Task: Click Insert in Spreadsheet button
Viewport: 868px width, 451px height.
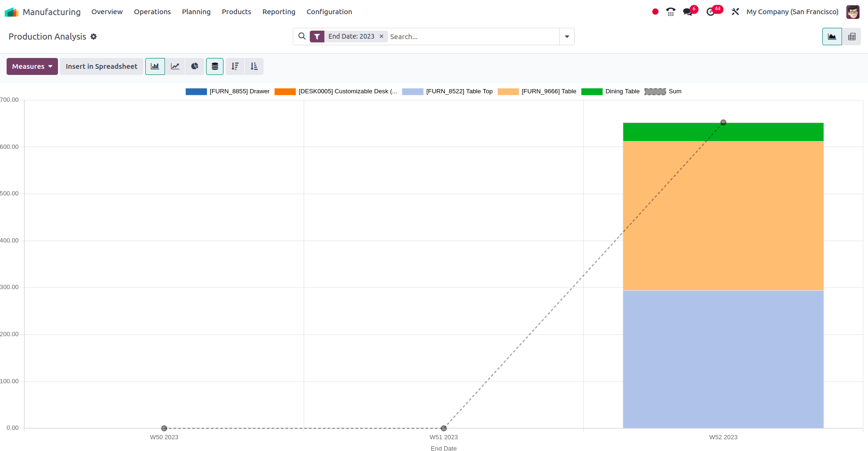Action: point(101,66)
